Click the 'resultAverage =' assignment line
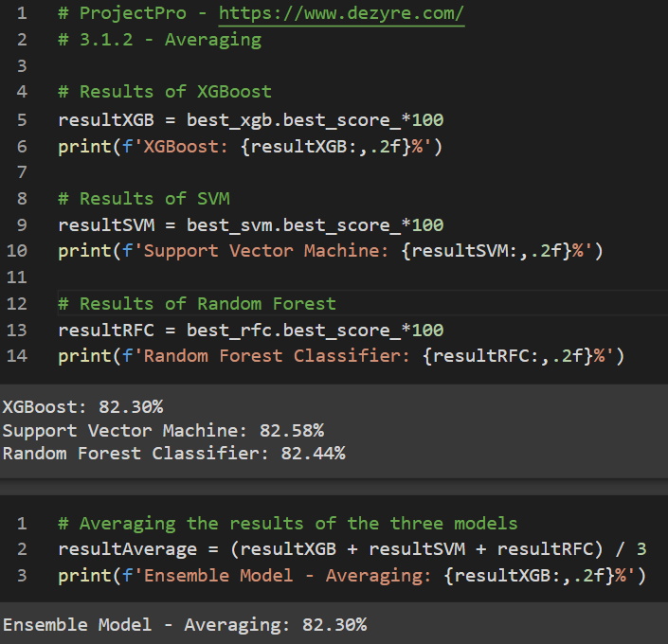Screen dimensions: 668x644 click(x=352, y=549)
